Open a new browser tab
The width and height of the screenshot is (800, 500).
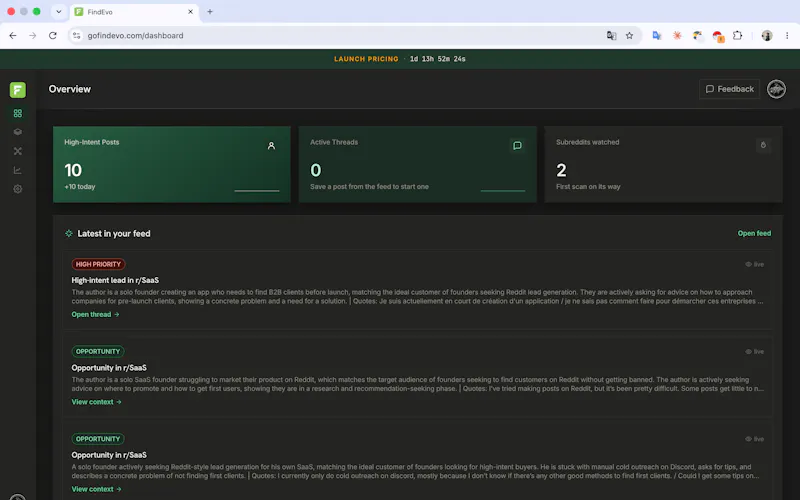click(210, 12)
